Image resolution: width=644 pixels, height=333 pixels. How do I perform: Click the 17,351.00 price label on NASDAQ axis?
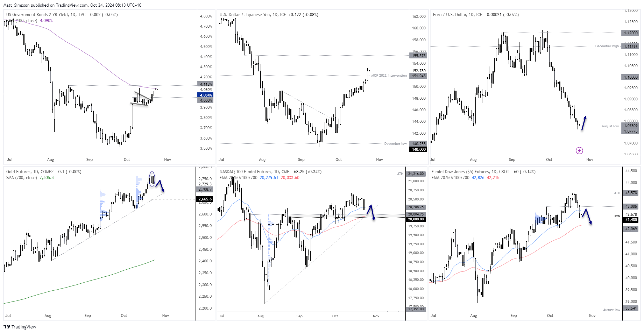[x=416, y=309]
